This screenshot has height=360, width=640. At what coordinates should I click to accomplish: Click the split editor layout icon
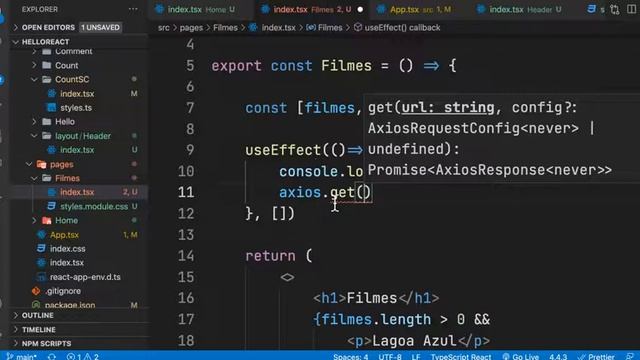coord(631,9)
